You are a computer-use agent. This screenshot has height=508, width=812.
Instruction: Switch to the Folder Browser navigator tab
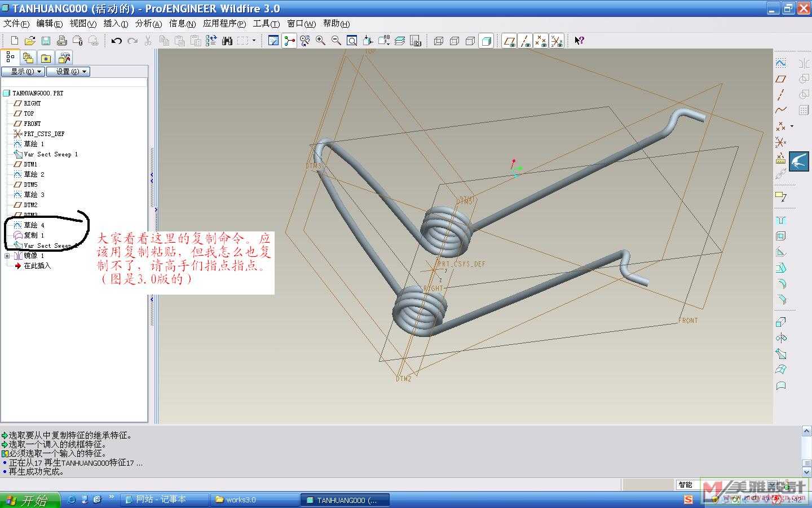pos(28,58)
